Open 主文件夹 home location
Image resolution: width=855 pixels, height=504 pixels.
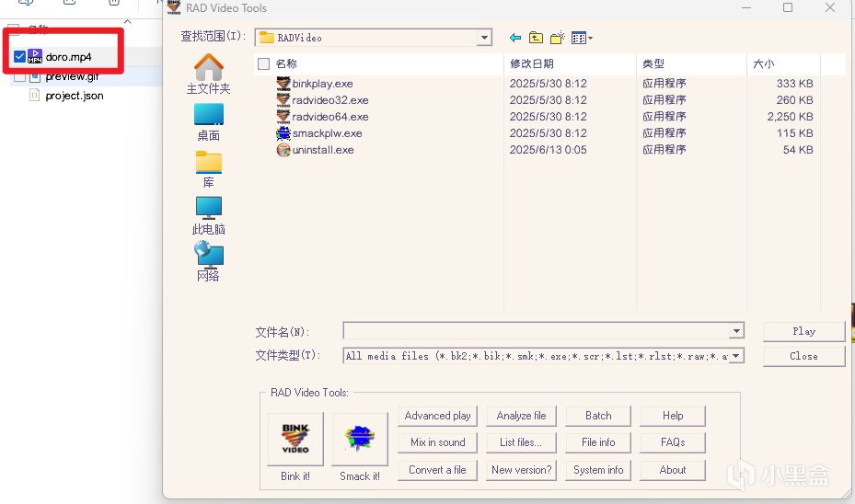(x=208, y=74)
